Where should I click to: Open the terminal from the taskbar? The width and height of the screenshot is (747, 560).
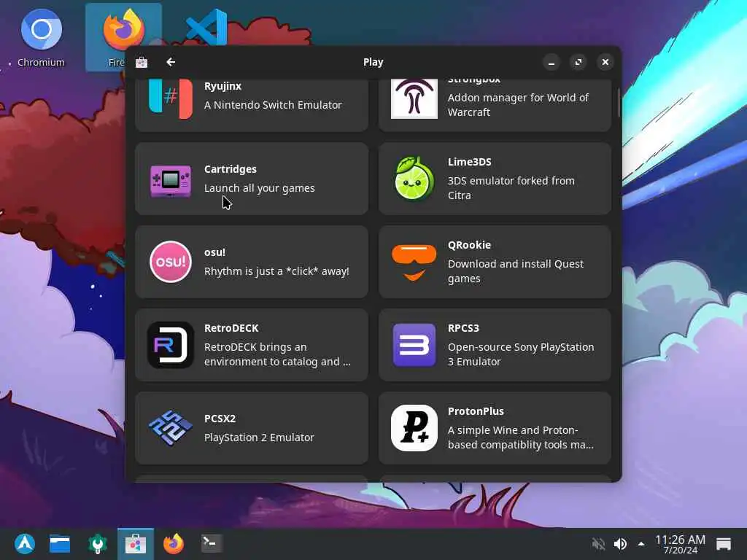[x=211, y=543]
